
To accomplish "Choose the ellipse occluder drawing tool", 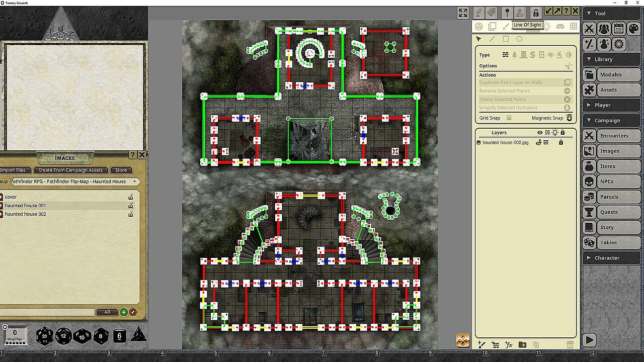I will 519,39.
